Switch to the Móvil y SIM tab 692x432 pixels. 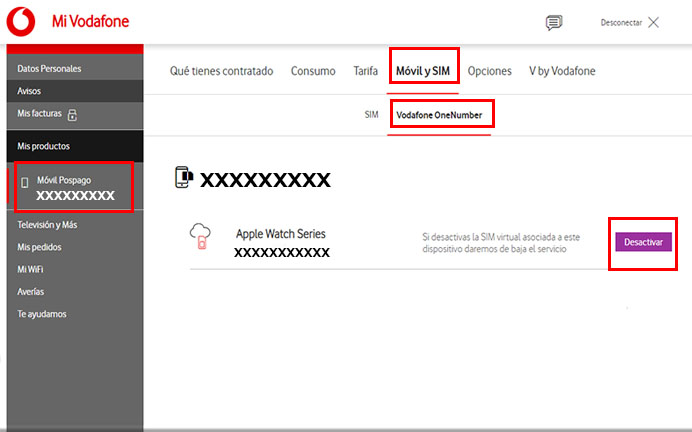(424, 71)
